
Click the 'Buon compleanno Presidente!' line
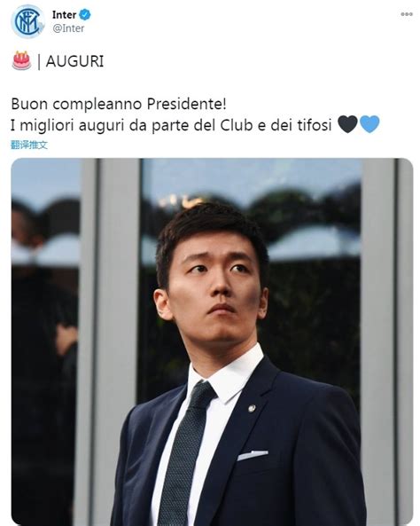pyautogui.click(x=119, y=104)
